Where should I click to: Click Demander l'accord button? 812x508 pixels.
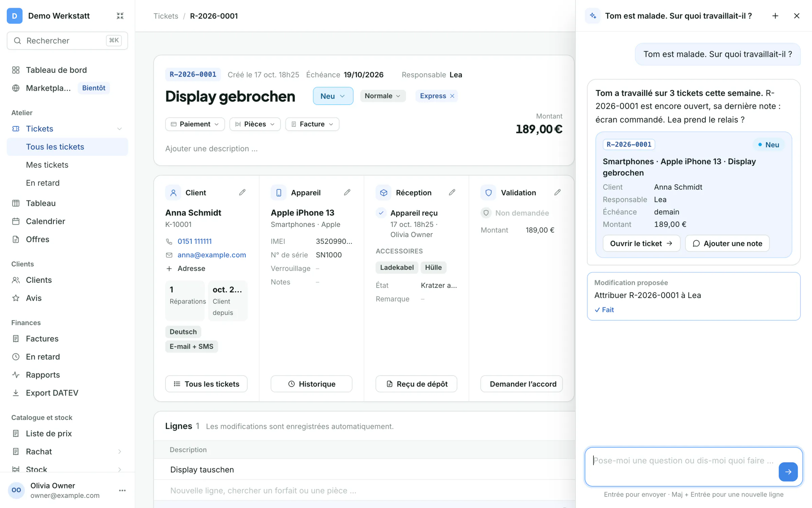(x=521, y=384)
